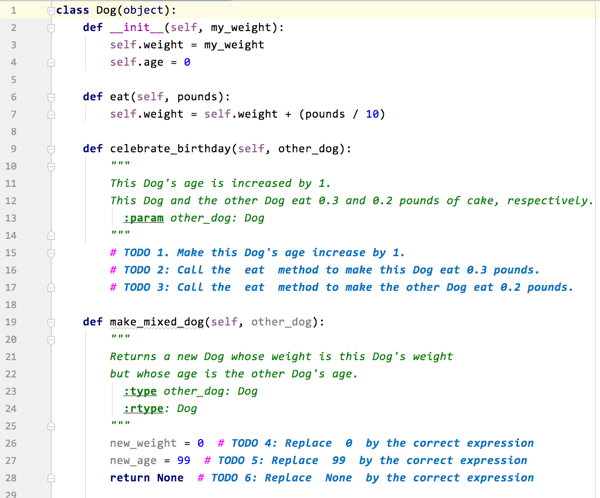Click the fold end marker on line 17
Image resolution: width=600 pixels, height=498 pixels.
52,287
